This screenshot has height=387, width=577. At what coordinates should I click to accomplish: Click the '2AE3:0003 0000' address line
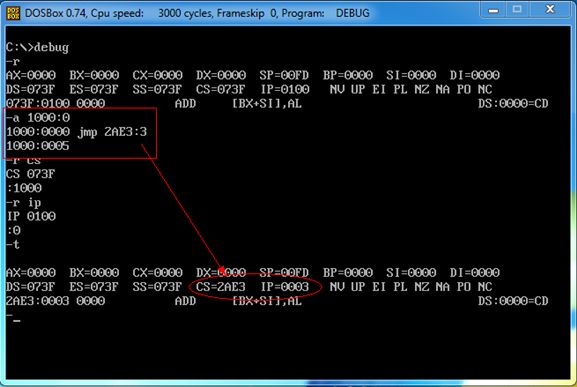[x=56, y=301]
